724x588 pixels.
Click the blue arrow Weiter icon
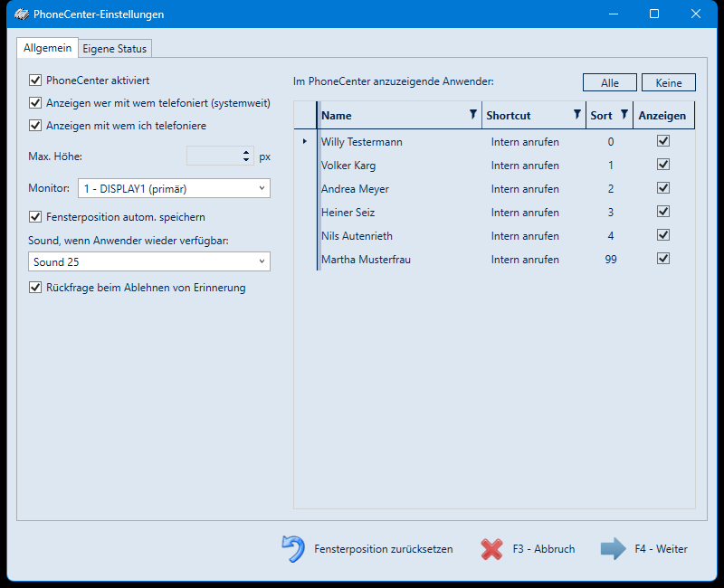(x=614, y=549)
